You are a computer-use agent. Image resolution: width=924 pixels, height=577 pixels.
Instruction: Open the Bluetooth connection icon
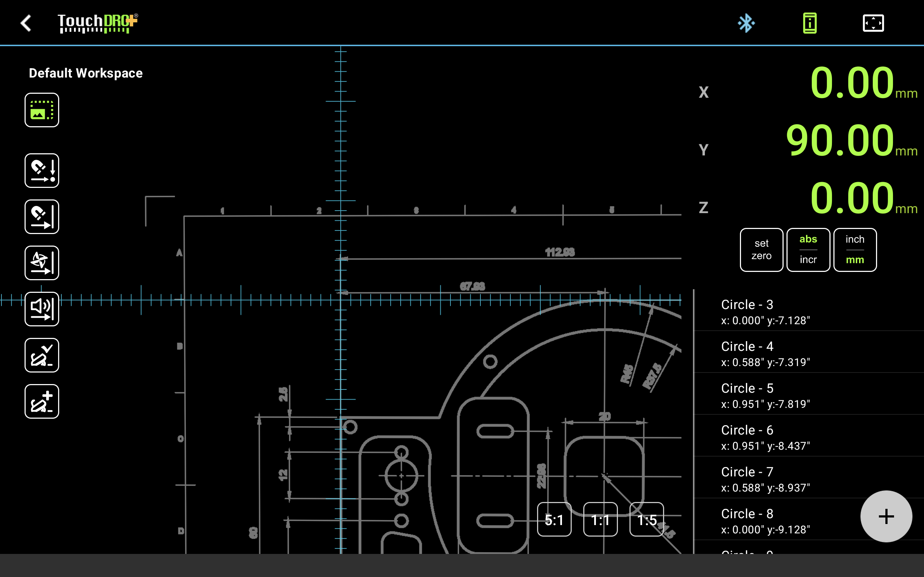(x=746, y=23)
